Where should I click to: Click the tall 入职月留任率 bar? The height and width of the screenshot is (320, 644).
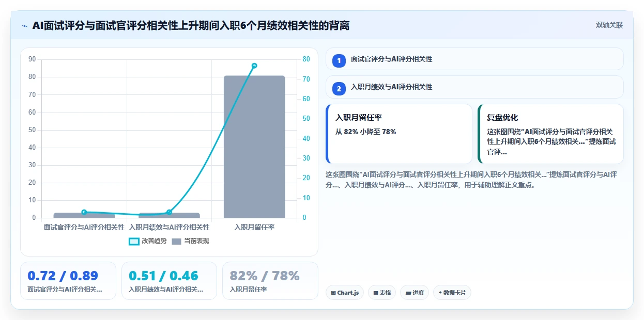pos(254,147)
